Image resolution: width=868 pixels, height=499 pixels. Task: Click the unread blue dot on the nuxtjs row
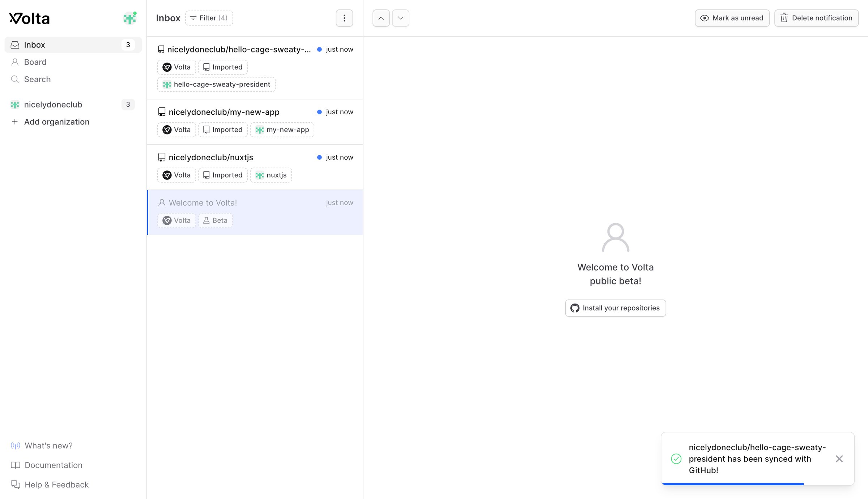[x=319, y=157]
